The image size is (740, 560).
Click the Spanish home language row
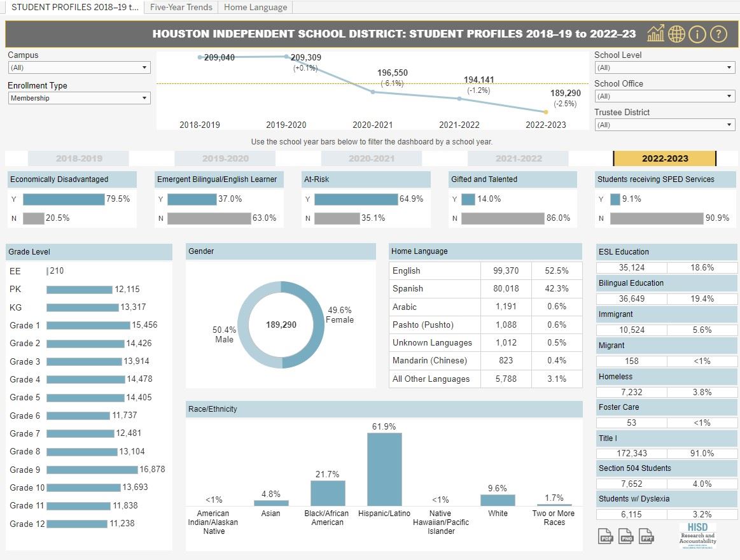coord(485,288)
